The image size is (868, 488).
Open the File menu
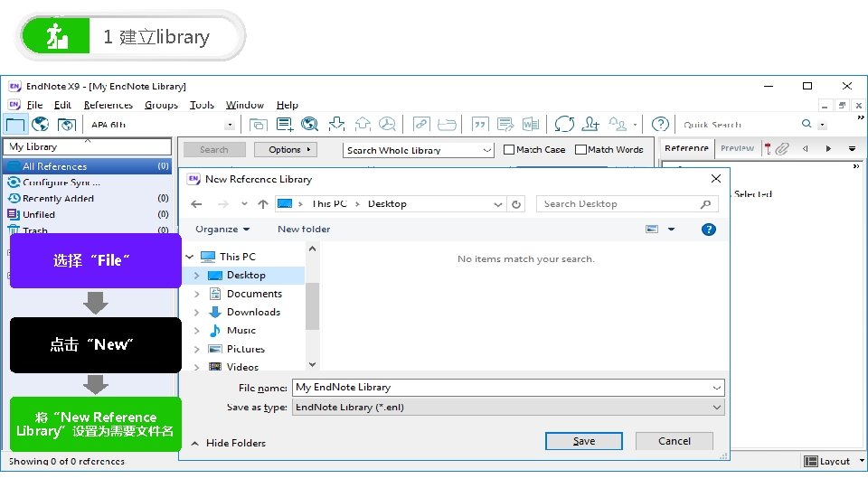point(35,105)
